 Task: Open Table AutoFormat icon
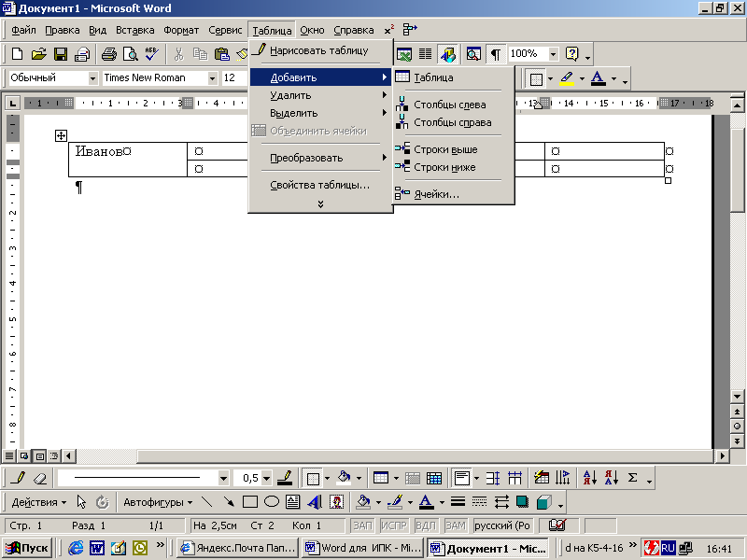point(542,478)
